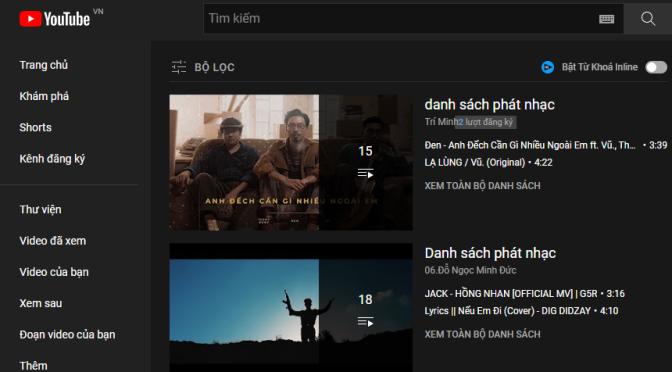Open the silhouette soldier playlist thumbnail

(291, 307)
